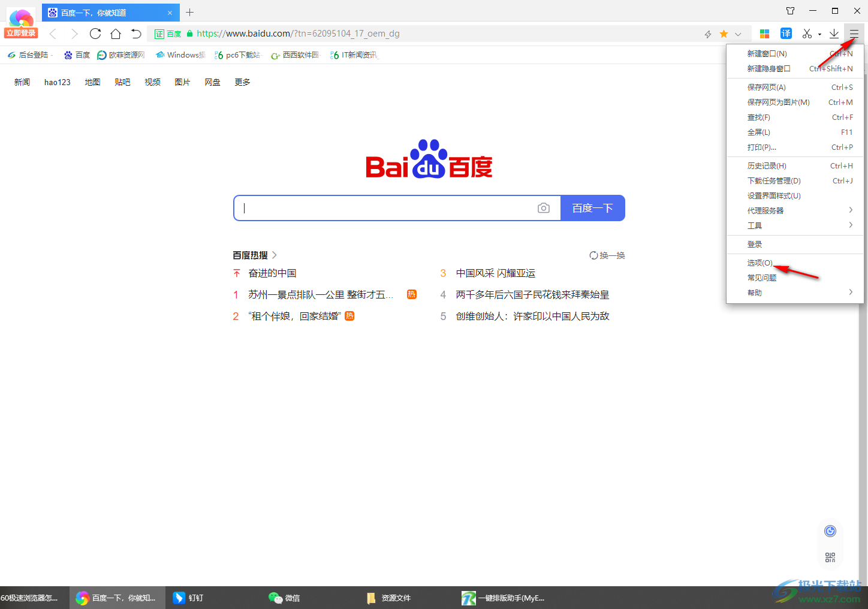This screenshot has width=868, height=609.
Task: Click the 图片 nav link
Action: click(182, 82)
